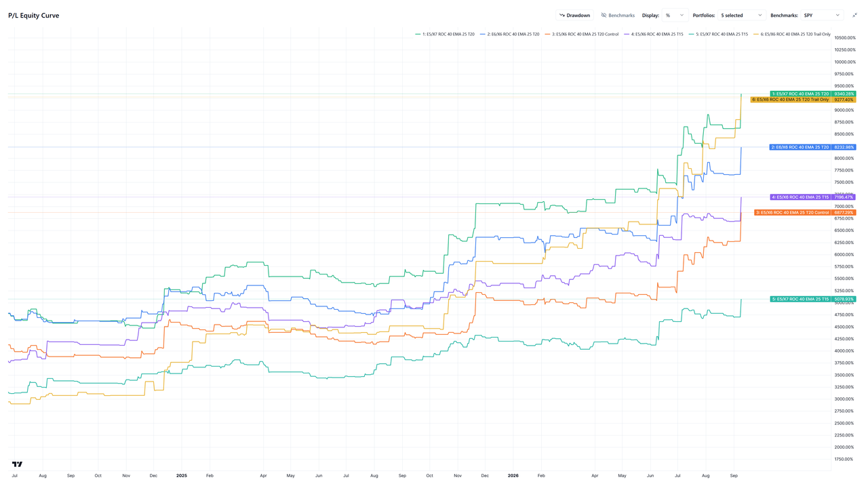Select legend item 6: T20 Trail Only
868x488 pixels.
(791, 34)
